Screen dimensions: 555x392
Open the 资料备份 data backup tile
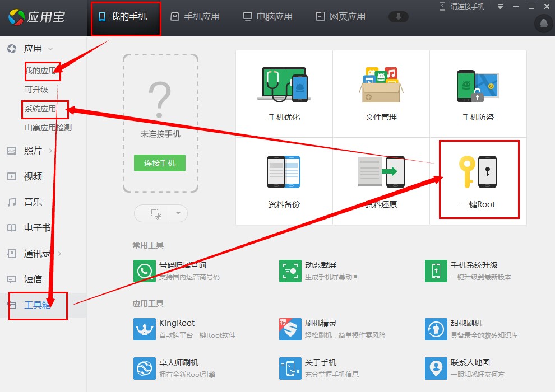[284, 181]
